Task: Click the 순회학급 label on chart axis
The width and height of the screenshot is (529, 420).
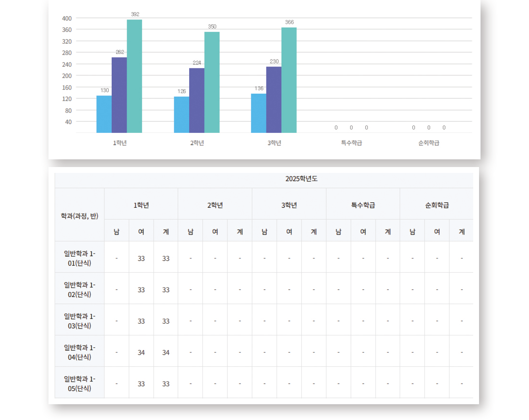Action: (x=429, y=143)
